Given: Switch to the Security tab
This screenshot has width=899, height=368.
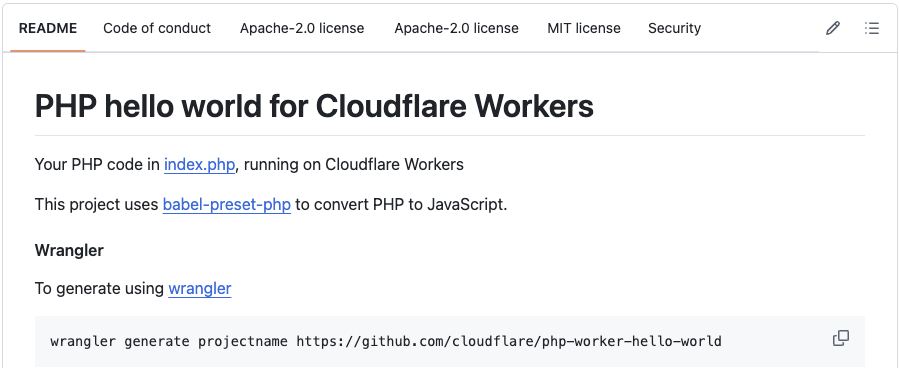Looking at the screenshot, I should pos(674,28).
